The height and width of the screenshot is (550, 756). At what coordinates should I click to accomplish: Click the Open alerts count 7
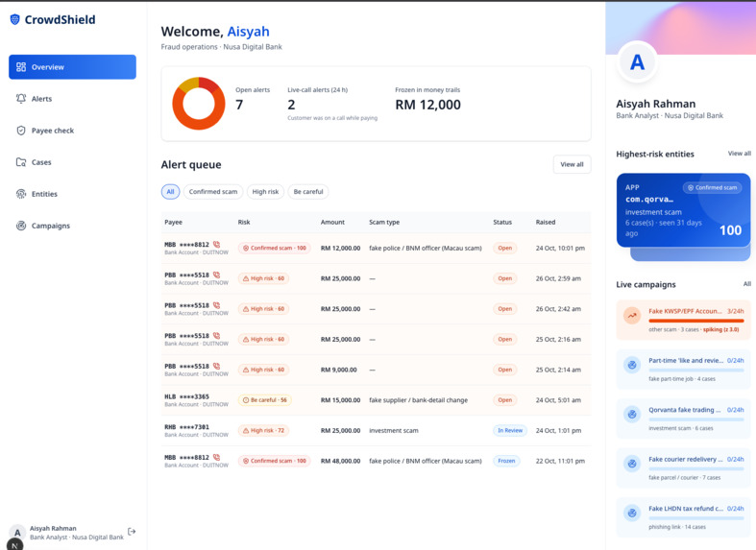239,105
